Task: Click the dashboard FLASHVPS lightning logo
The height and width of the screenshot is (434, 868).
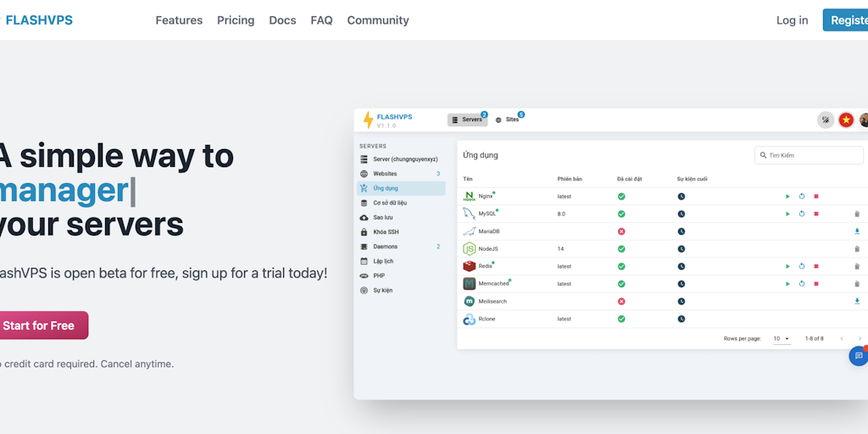Action: click(x=368, y=120)
